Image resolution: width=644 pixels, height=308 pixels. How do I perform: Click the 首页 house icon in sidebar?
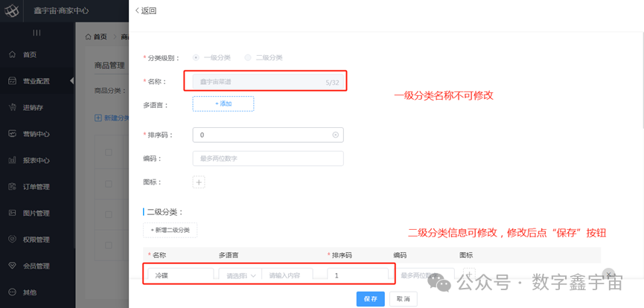point(13,54)
